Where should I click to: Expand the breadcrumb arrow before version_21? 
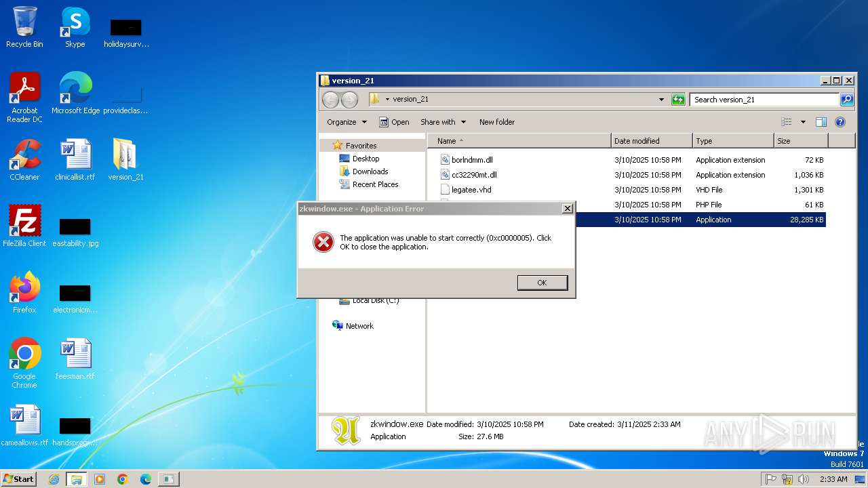[387, 100]
